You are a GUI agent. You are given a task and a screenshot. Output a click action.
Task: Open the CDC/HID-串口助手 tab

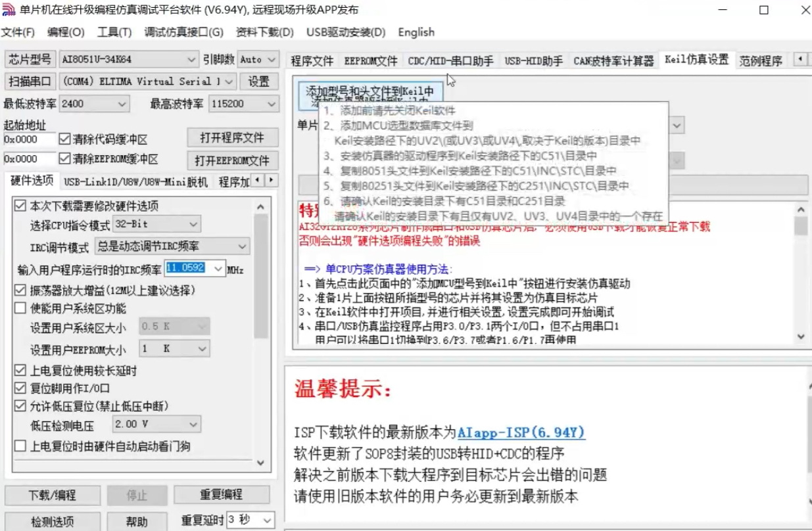451,60
